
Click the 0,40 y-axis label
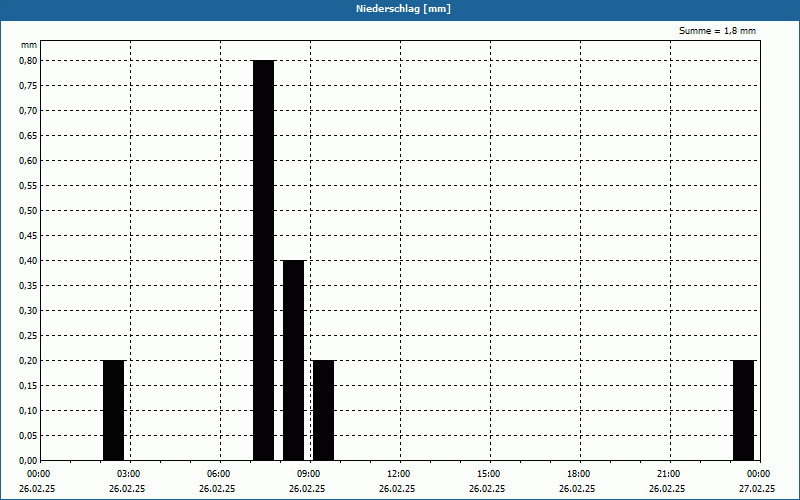[28, 261]
